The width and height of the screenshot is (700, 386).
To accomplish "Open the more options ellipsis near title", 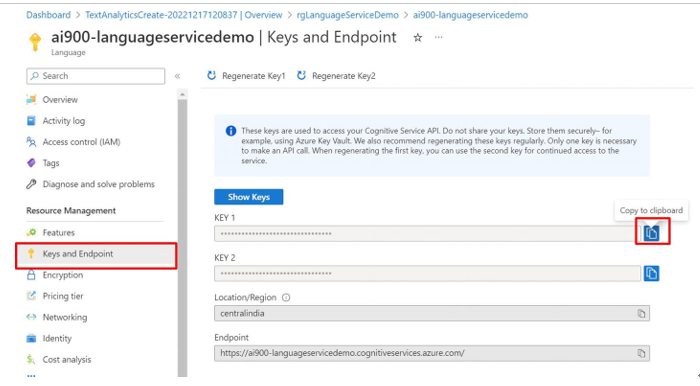I will (439, 37).
